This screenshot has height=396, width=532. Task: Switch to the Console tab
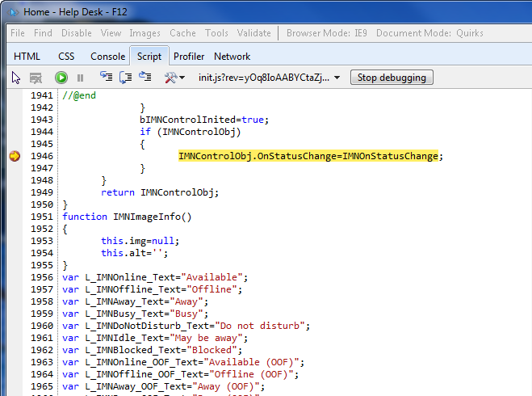[107, 57]
